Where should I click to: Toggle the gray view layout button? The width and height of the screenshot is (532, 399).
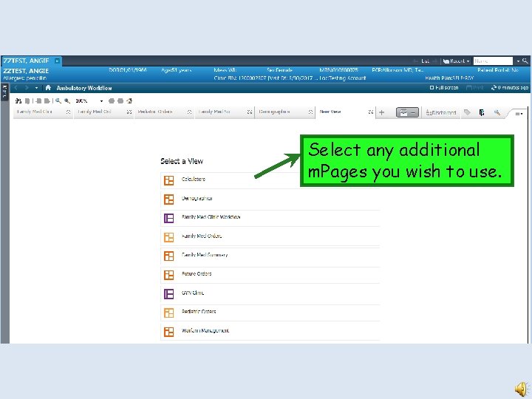tap(407, 112)
